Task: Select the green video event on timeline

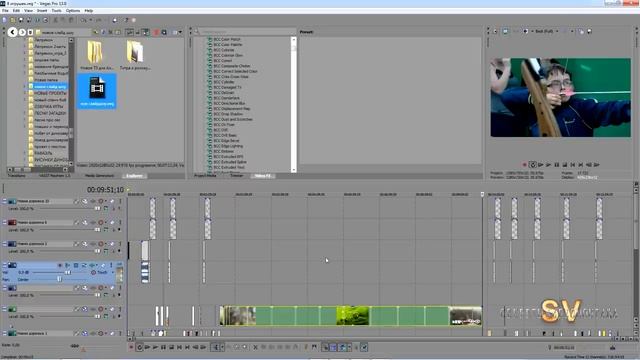Action: pyautogui.click(x=351, y=316)
